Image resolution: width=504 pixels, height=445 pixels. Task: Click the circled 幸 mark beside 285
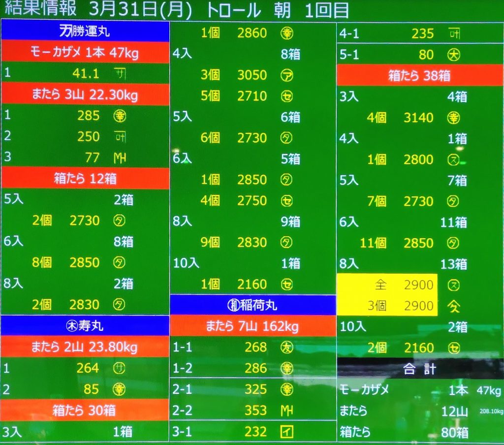click(120, 116)
